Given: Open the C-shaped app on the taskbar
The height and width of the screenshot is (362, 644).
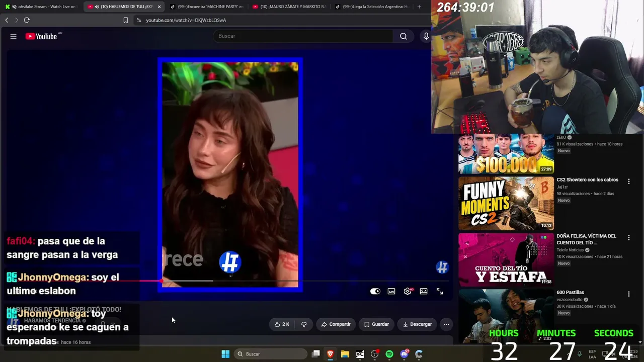Looking at the screenshot, I should (419, 354).
